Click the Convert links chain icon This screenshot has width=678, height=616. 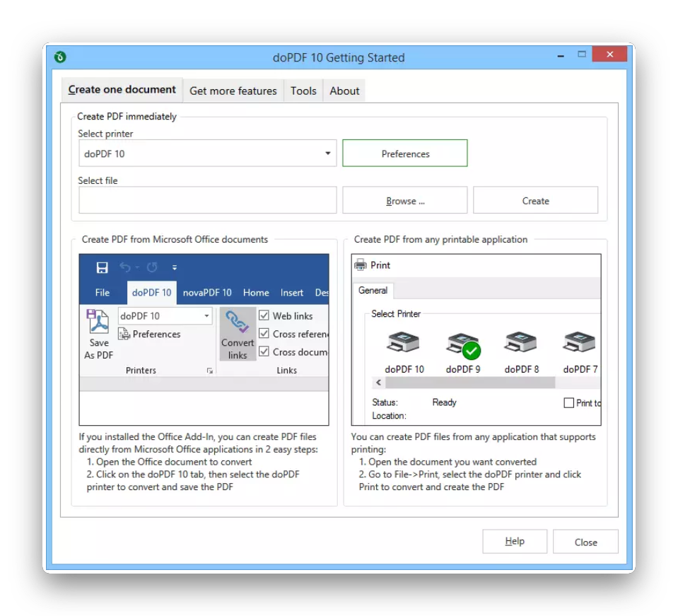pos(238,322)
